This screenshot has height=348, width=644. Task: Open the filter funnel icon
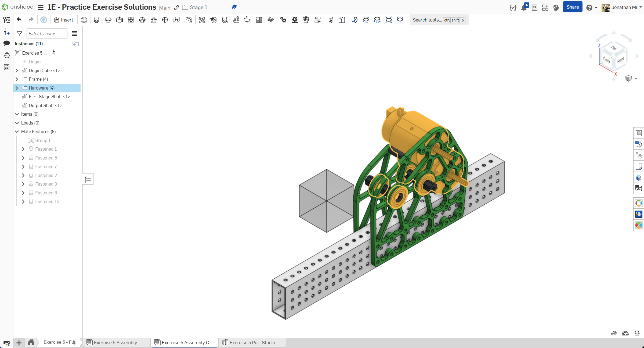(x=20, y=34)
